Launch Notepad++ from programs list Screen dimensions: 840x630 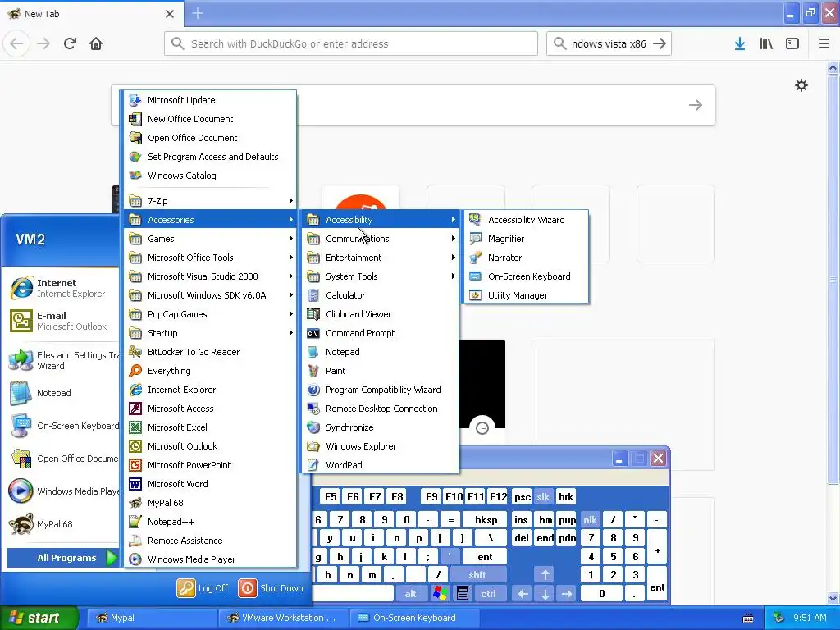click(210, 522)
